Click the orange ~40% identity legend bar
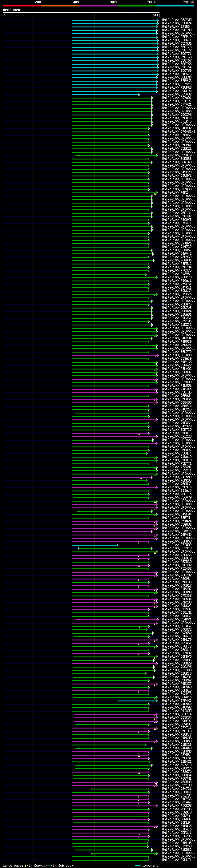Image resolution: width=197 pixels, height=868 pixels. click(60, 6)
